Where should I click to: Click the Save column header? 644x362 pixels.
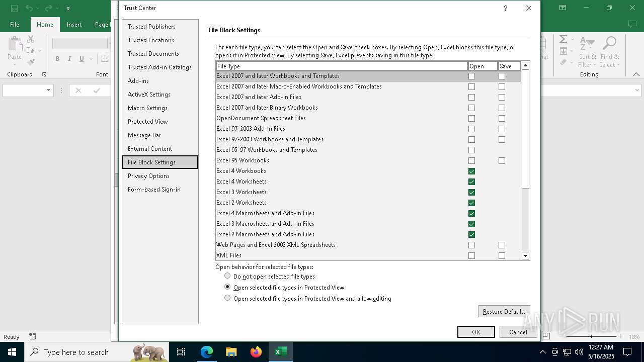pos(509,66)
